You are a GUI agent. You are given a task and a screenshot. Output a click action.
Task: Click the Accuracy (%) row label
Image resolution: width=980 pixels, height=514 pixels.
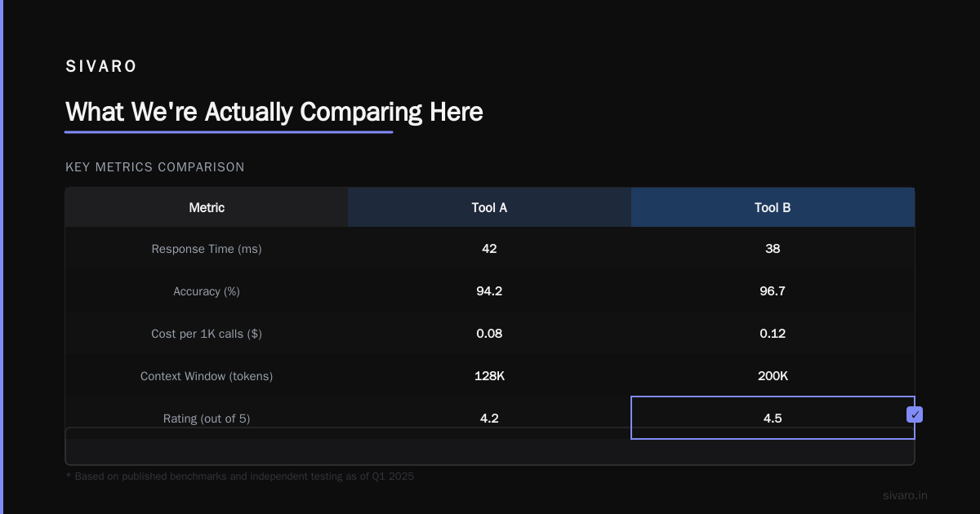click(207, 291)
